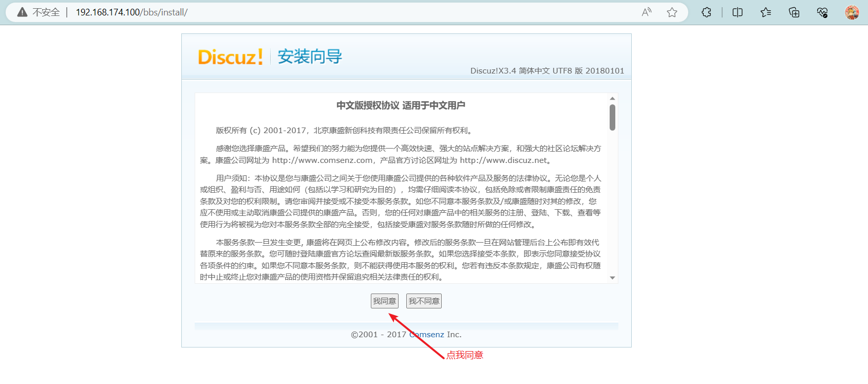This screenshot has height=384, width=868.
Task: Click the address bar URL 192.168.174.100/bbs/install/
Action: [131, 12]
